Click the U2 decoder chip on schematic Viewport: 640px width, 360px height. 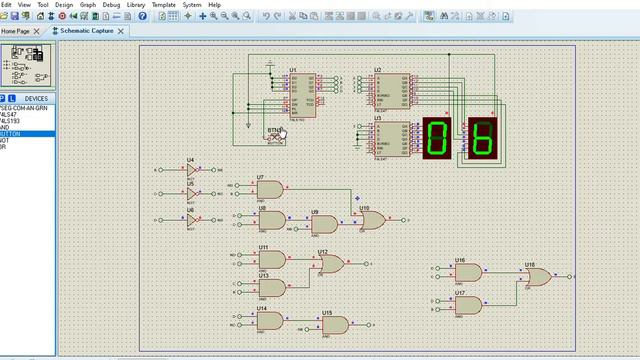pos(391,91)
